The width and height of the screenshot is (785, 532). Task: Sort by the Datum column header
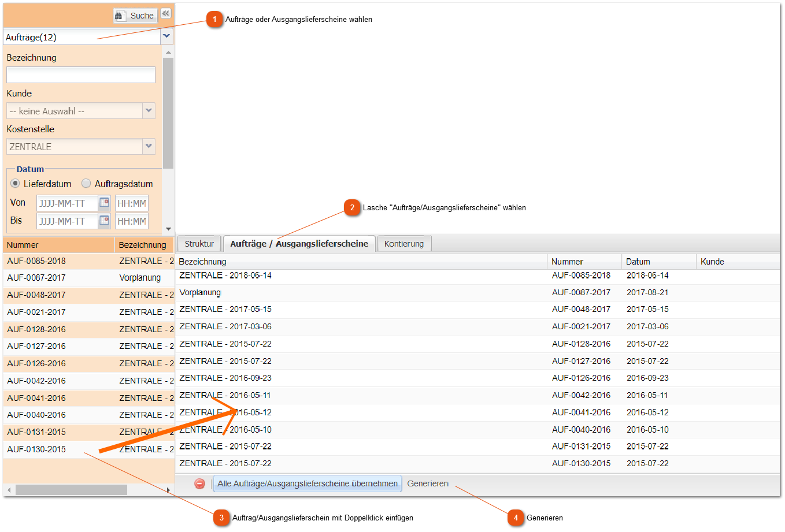coord(659,262)
